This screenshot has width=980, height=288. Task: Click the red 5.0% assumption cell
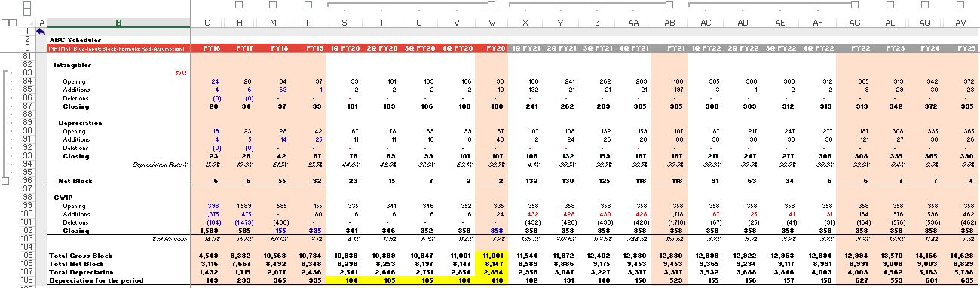(x=181, y=73)
